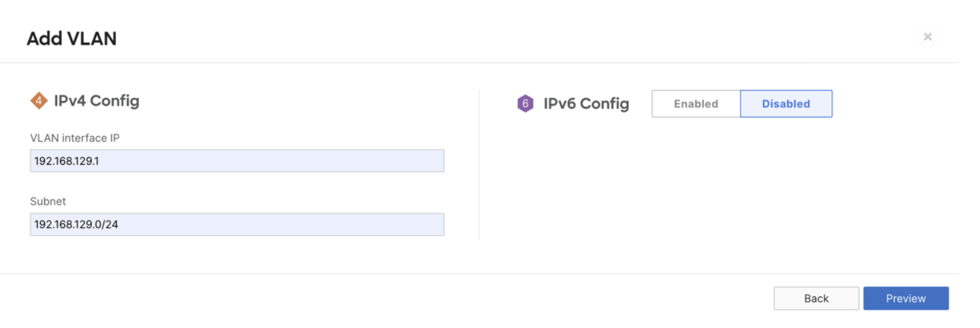Viewport: 980px width, 328px height.
Task: Click the orange IPv4 diamond icon
Action: click(x=39, y=101)
